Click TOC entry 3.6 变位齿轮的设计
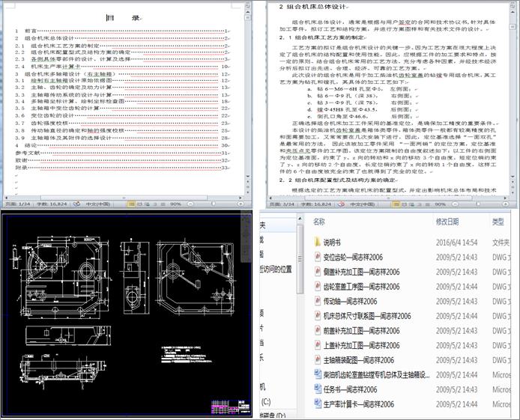 coord(122,115)
